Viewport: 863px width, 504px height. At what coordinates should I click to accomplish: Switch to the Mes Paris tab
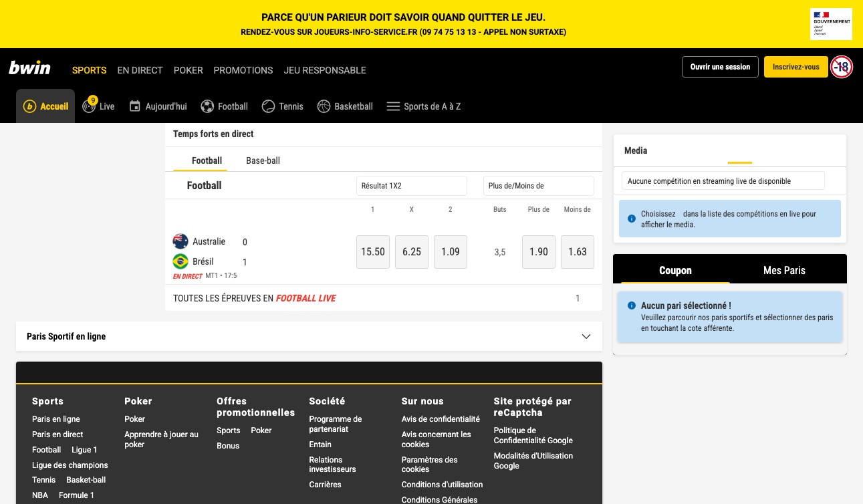tap(784, 270)
